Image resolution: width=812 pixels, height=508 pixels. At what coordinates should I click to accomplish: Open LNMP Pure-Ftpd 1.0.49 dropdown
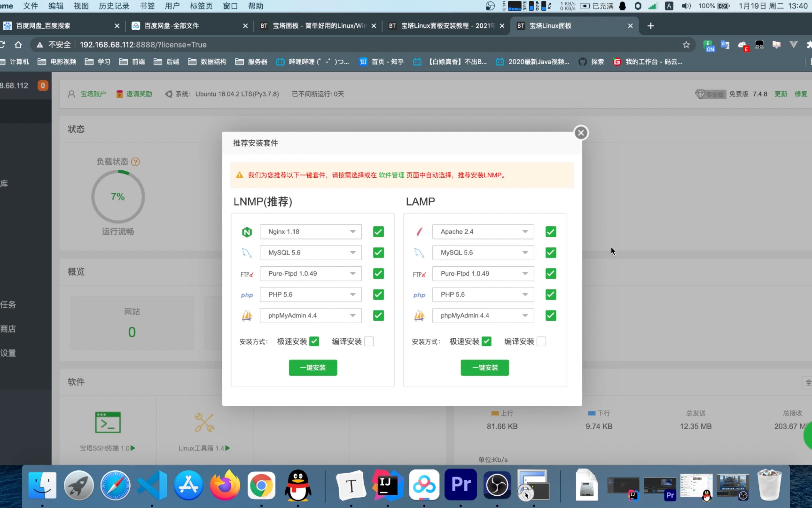[x=311, y=274]
